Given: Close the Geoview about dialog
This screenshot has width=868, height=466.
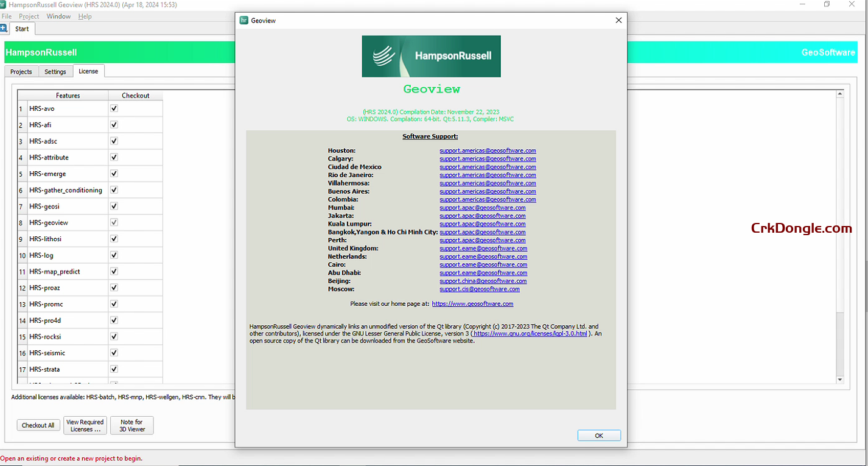Looking at the screenshot, I should 618,20.
